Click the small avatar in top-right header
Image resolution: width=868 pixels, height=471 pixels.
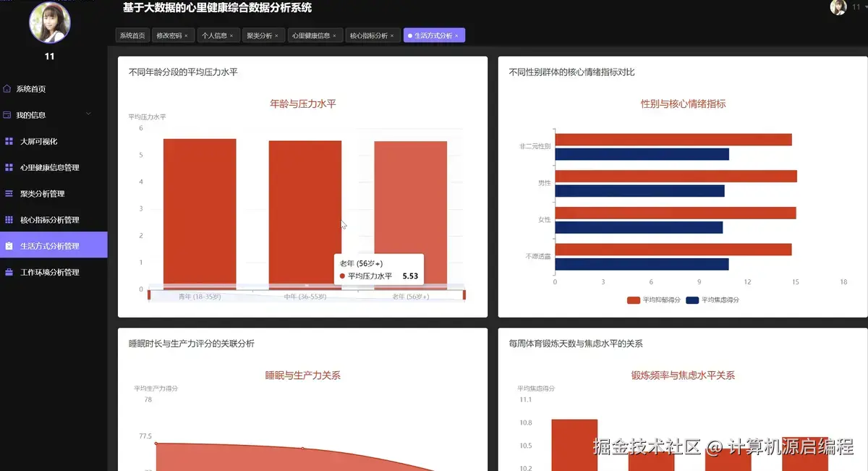838,7
